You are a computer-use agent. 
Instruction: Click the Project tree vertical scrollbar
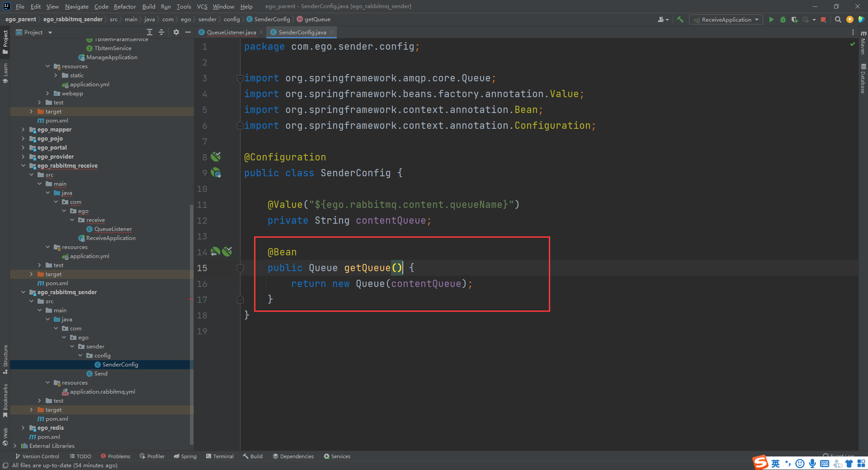[192, 324]
